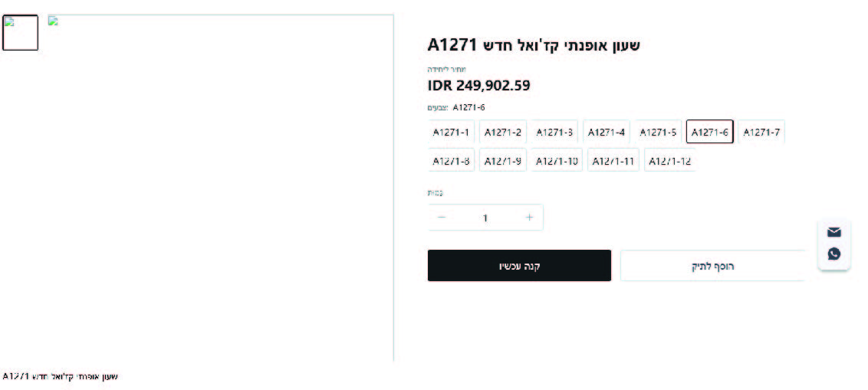Click the quantity input field

point(485,218)
